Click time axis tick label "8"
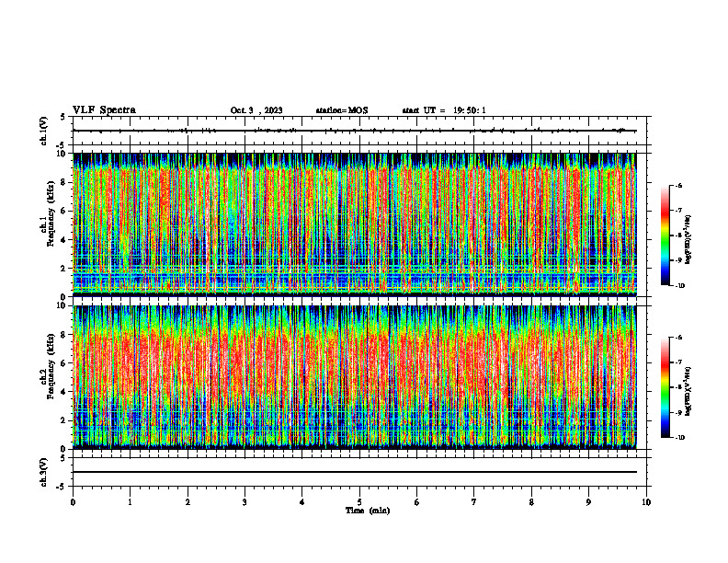The height and width of the screenshot is (563, 728). 531,502
